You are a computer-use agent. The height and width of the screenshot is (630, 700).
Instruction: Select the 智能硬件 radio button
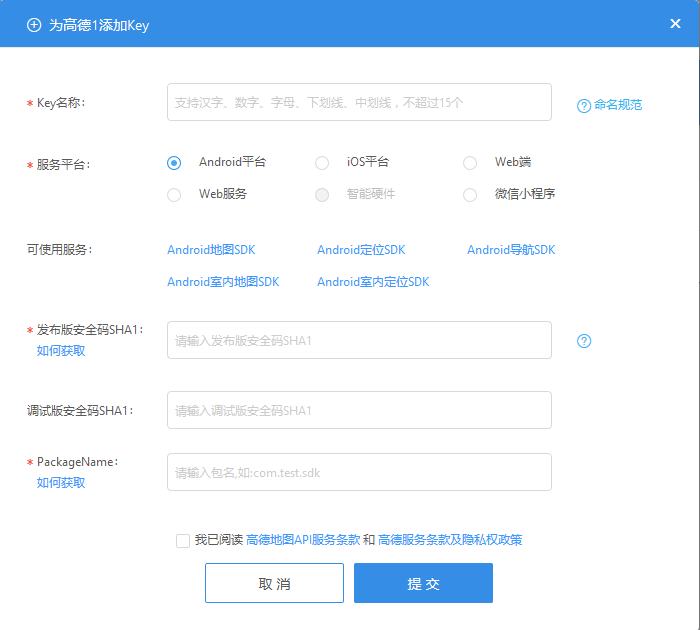click(x=322, y=195)
